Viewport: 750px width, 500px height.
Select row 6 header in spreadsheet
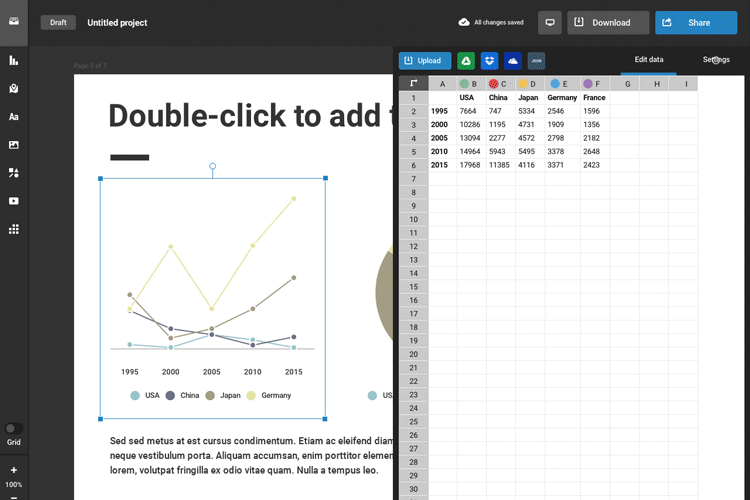414,165
